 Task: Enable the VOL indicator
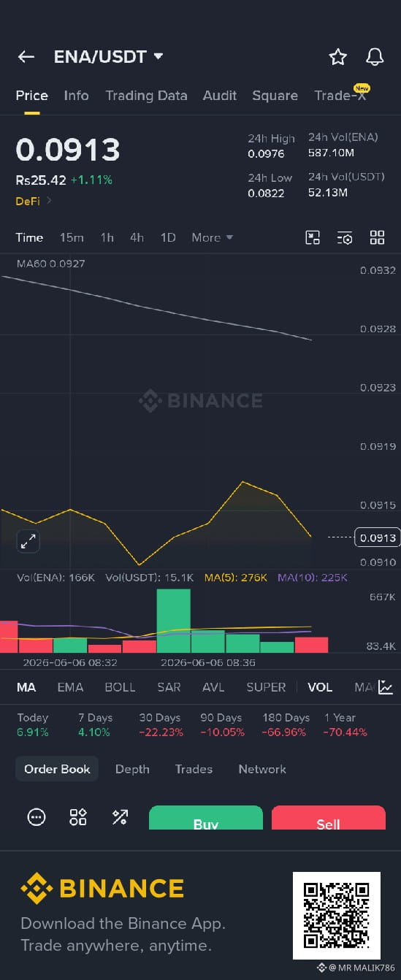(320, 687)
